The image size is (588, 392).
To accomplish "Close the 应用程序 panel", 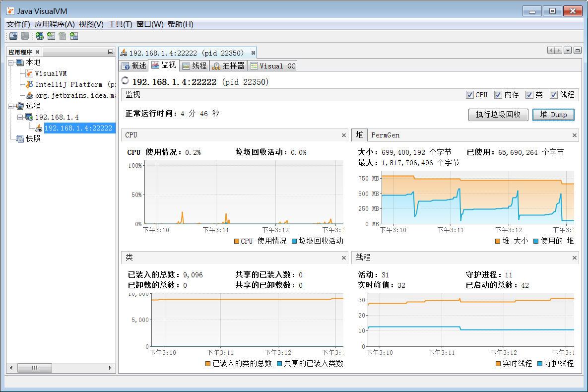I will 37,52.
